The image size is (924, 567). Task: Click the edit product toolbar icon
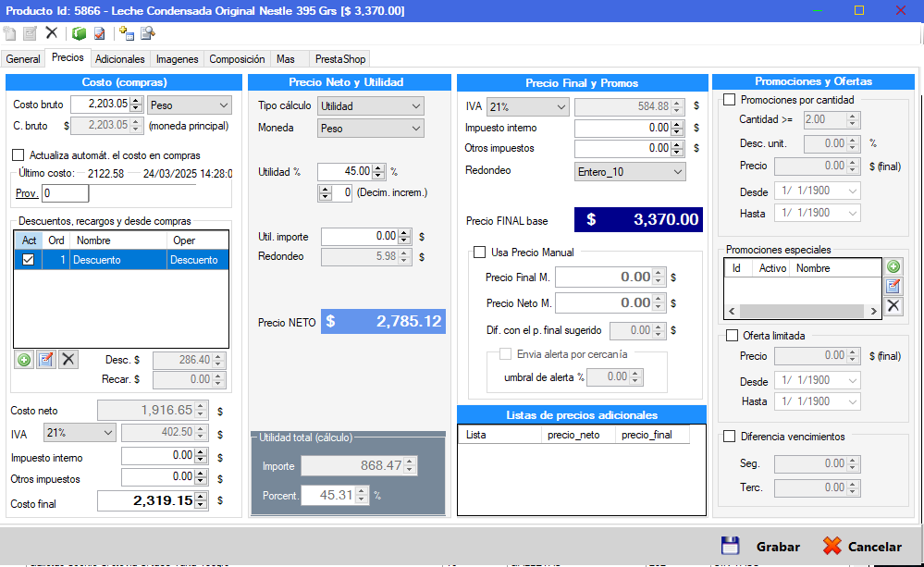[x=30, y=33]
